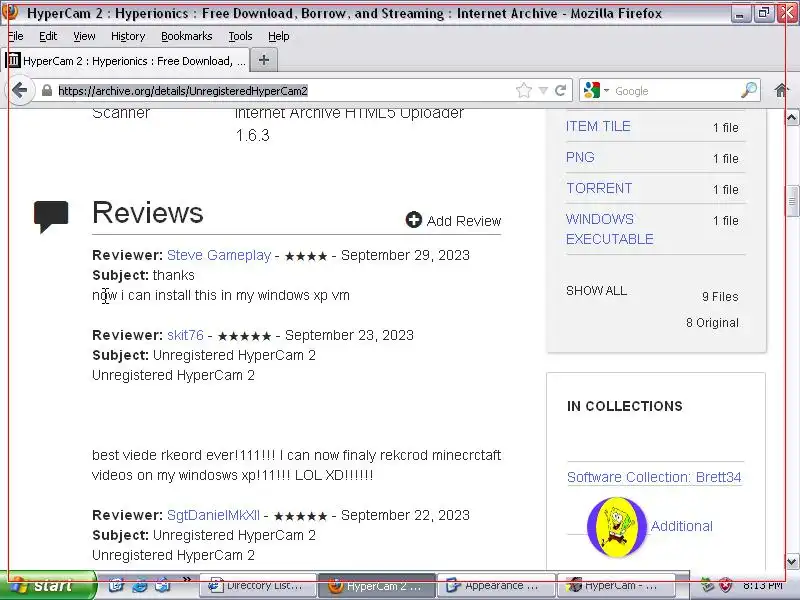Viewport: 800px width, 600px height.
Task: Bookmark this page with the star icon
Action: tap(523, 91)
